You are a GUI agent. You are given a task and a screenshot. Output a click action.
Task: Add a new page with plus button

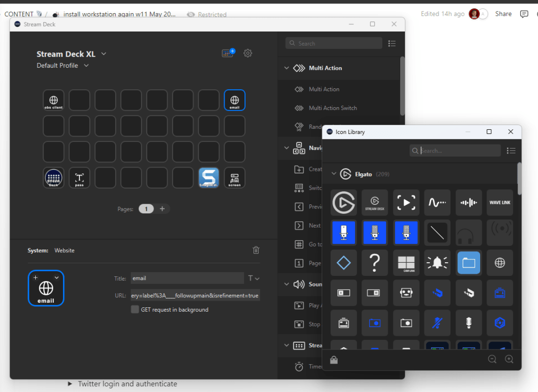(163, 209)
